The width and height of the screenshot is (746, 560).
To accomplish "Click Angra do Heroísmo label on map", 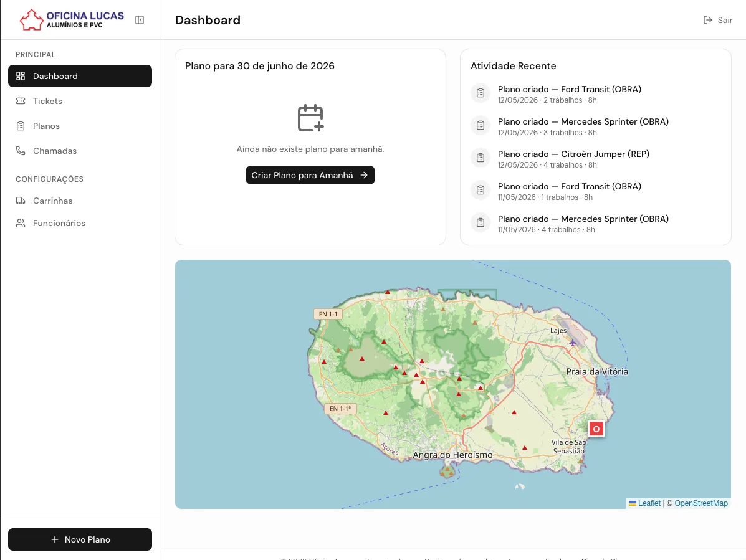I will point(452,455).
